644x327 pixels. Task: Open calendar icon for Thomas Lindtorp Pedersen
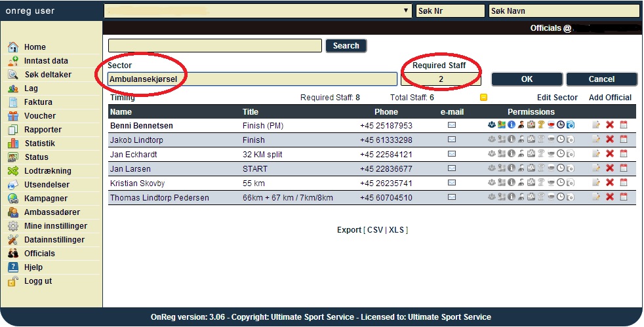(x=624, y=197)
